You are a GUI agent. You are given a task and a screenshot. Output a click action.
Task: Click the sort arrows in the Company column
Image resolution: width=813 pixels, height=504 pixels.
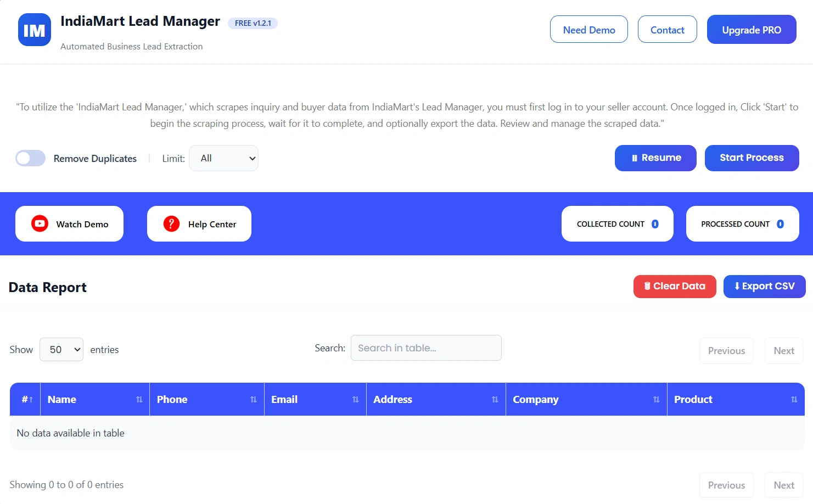pos(657,400)
